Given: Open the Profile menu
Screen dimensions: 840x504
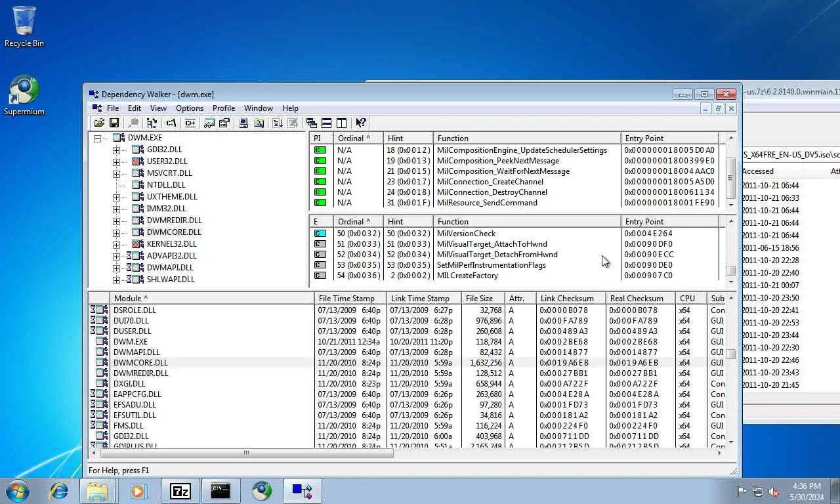Looking at the screenshot, I should [x=224, y=108].
